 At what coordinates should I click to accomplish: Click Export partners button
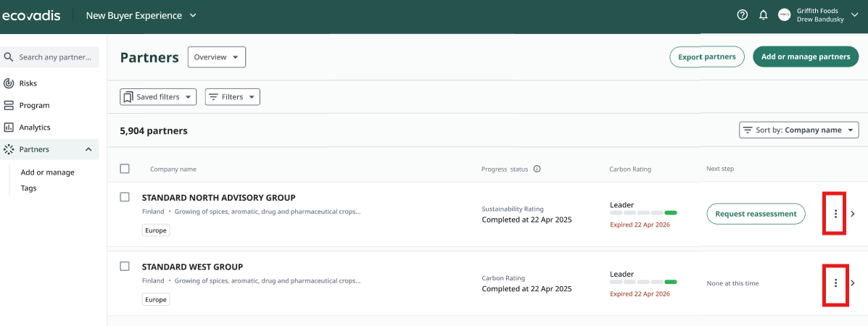(707, 57)
